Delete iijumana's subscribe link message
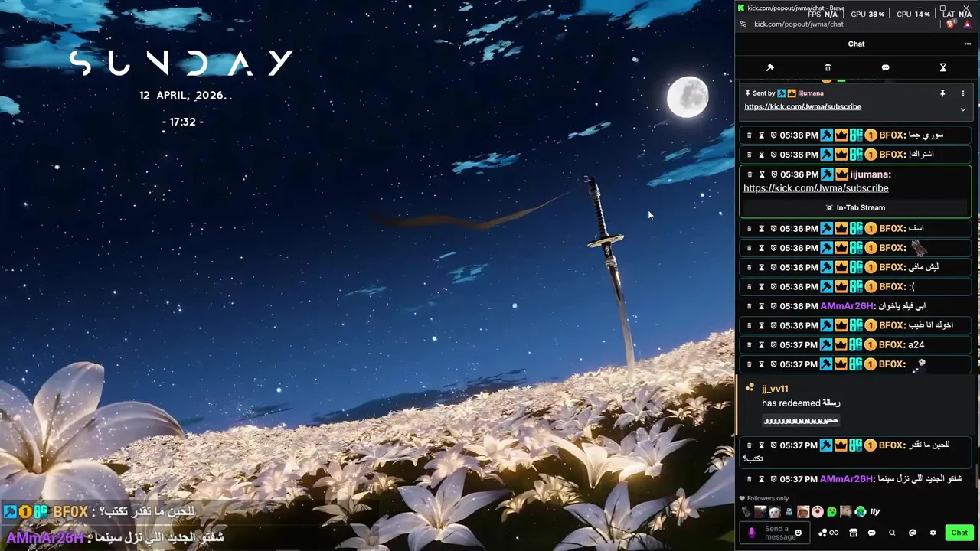Viewport: 980px width, 551px height. 750,174
